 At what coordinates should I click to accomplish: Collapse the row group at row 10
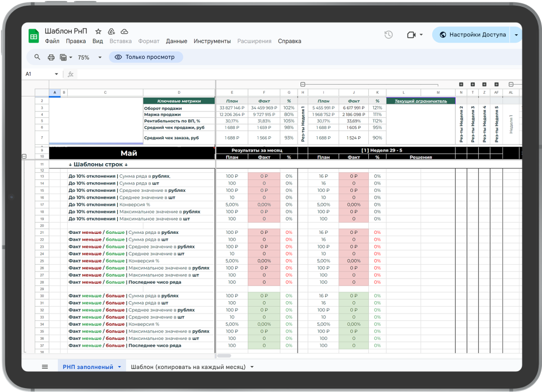click(24, 156)
